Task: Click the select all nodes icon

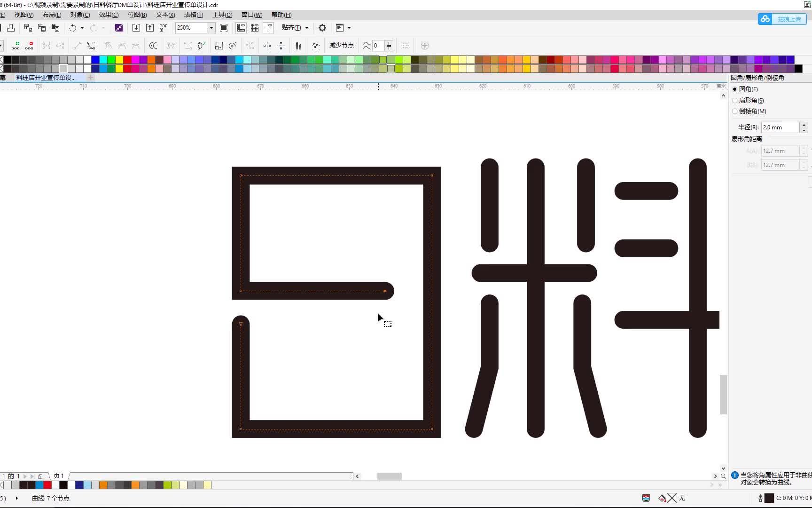Action: [316, 46]
